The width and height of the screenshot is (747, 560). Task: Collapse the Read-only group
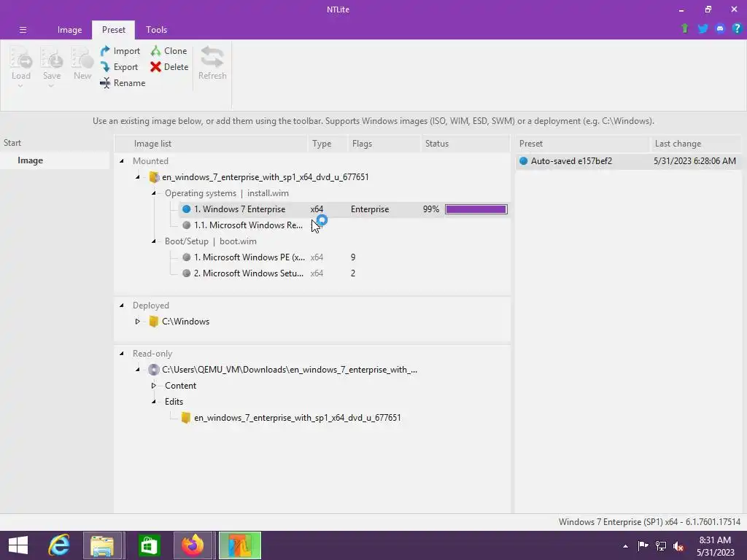click(x=122, y=354)
